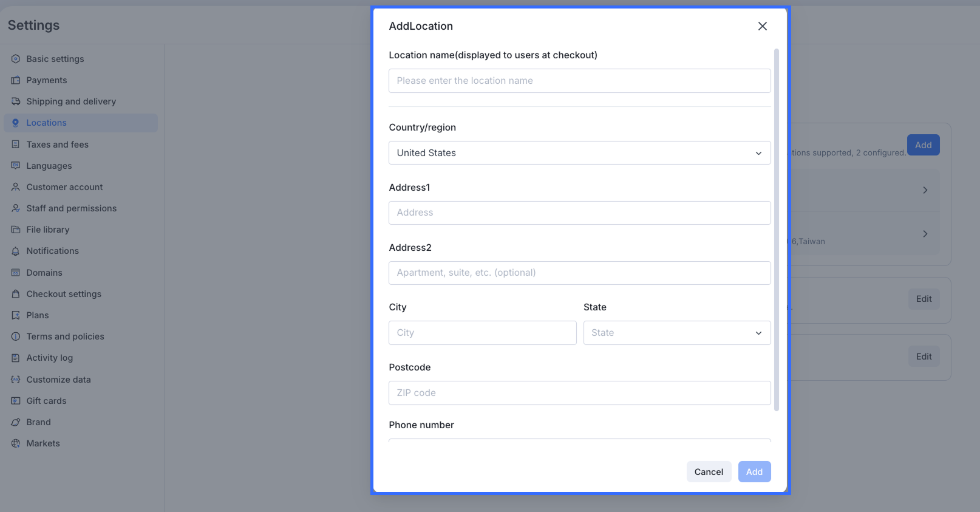Viewport: 980px width, 512px height.
Task: Click the Shipping and delivery truck icon
Action: pyautogui.click(x=16, y=101)
